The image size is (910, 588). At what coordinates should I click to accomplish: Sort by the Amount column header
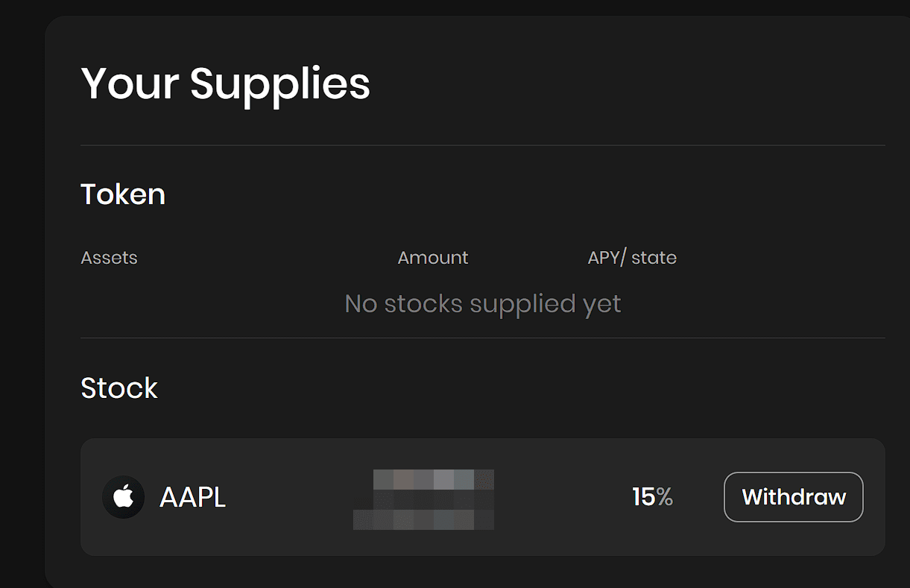pyautogui.click(x=432, y=258)
